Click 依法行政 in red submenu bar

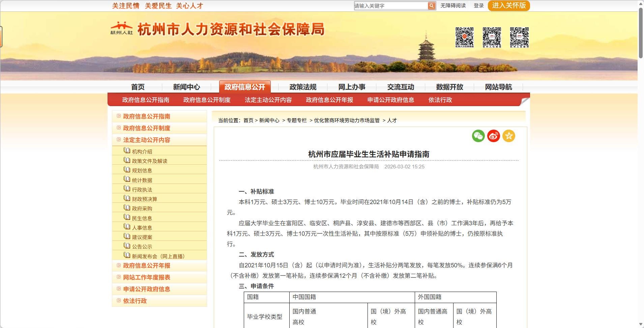tap(440, 100)
